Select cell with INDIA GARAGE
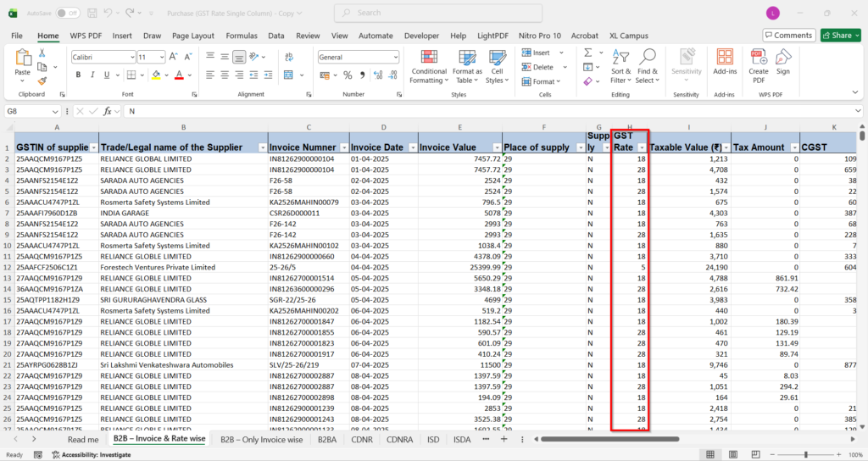Image resolution: width=868 pixels, height=461 pixels. click(183, 213)
